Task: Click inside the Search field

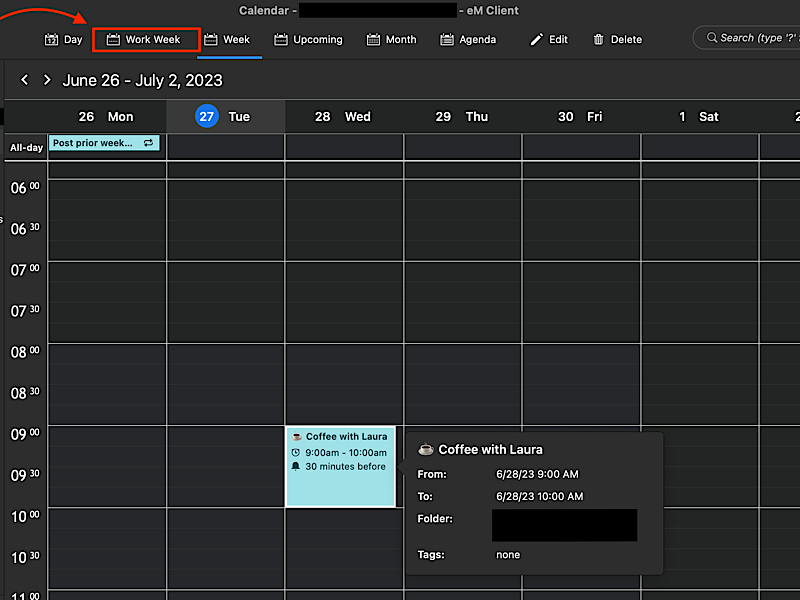Action: click(x=755, y=37)
